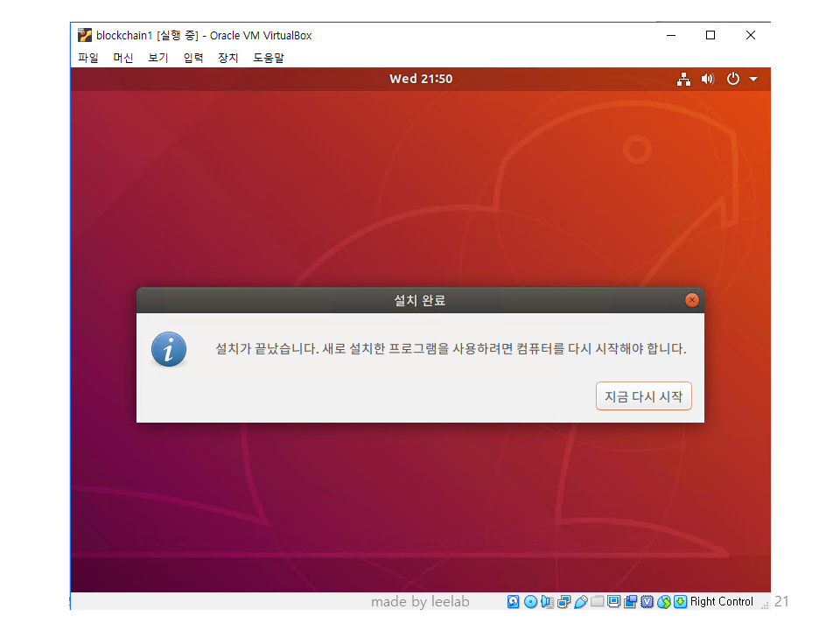Click the info icon in the dialog
Viewport: 840px width, 630px height.
pyautogui.click(x=169, y=349)
